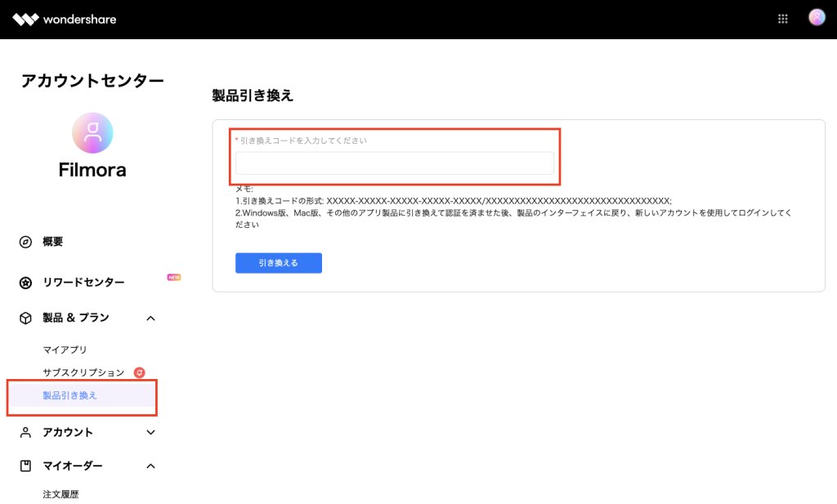
Task: Click the redemption code input field
Action: (394, 163)
